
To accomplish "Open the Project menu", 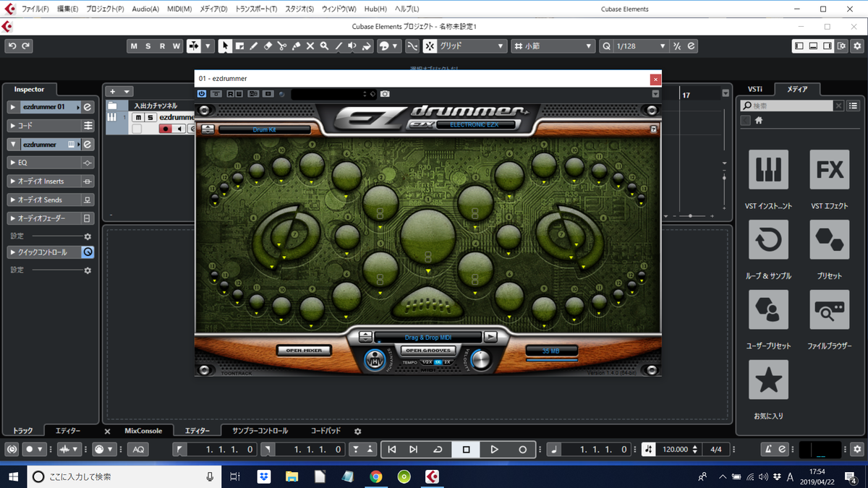I will coord(105,9).
